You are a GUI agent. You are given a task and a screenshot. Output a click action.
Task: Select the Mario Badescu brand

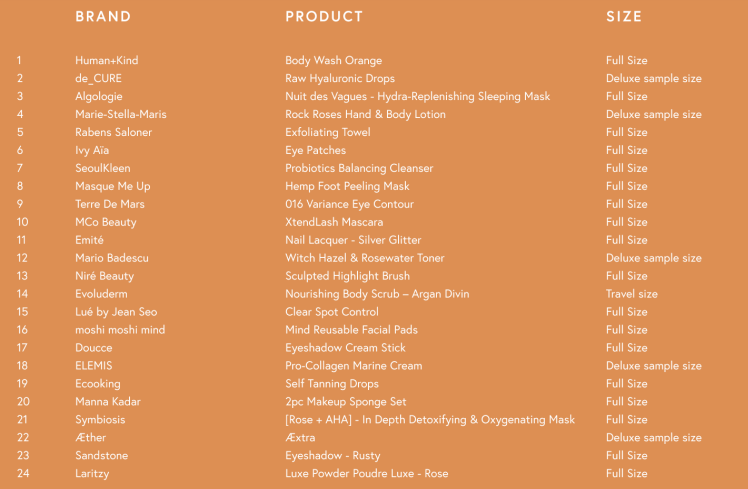(112, 258)
